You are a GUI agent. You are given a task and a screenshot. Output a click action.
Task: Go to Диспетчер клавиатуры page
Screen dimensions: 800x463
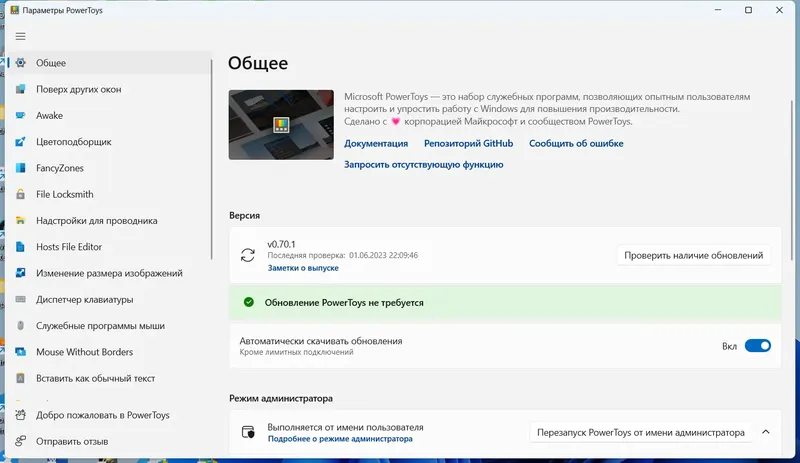click(x=109, y=300)
